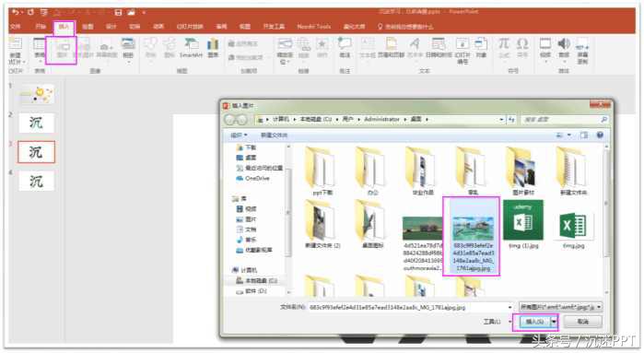Switch to the Home (开始) tab
Image resolution: width=644 pixels, height=353 pixels.
(x=41, y=27)
